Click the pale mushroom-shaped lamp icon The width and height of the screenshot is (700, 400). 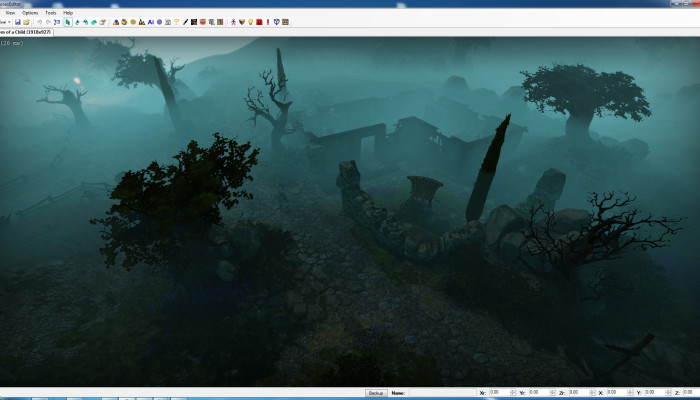click(x=176, y=22)
